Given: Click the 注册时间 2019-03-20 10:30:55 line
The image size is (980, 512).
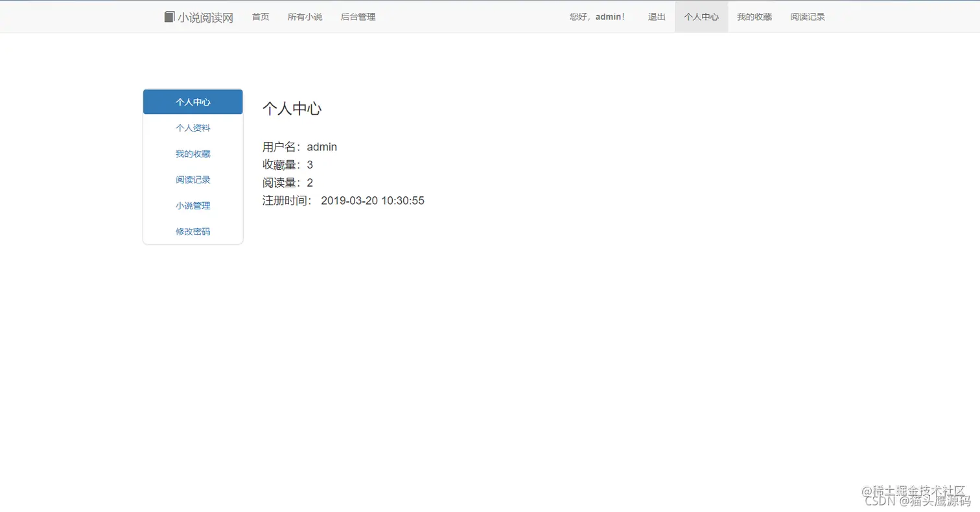Looking at the screenshot, I should 343,201.
